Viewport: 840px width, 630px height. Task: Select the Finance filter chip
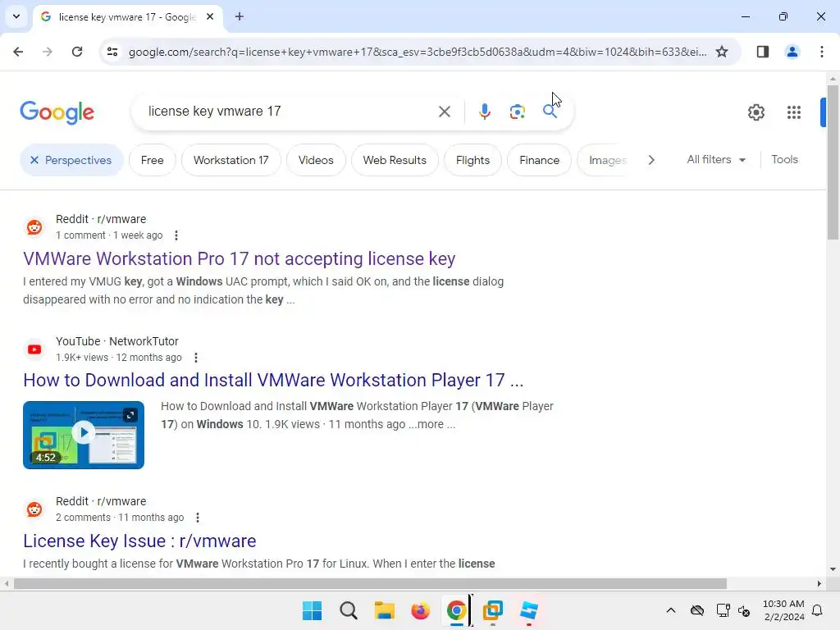pos(539,160)
